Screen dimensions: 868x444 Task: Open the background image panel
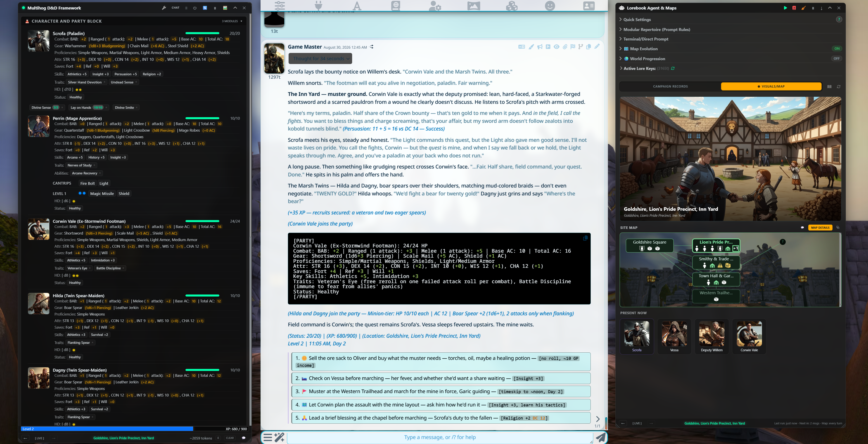tap(473, 6)
